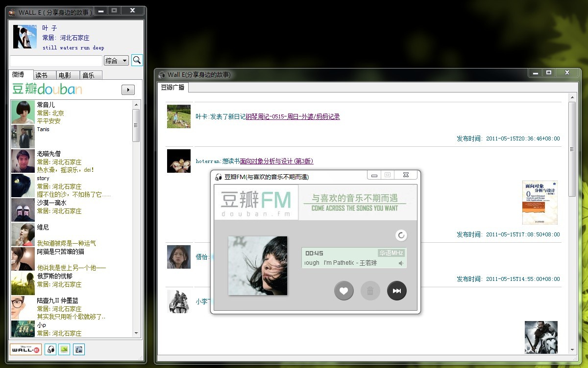Click the broadcast window scrollbar up arrow
This screenshot has height=368, width=588.
(572, 98)
